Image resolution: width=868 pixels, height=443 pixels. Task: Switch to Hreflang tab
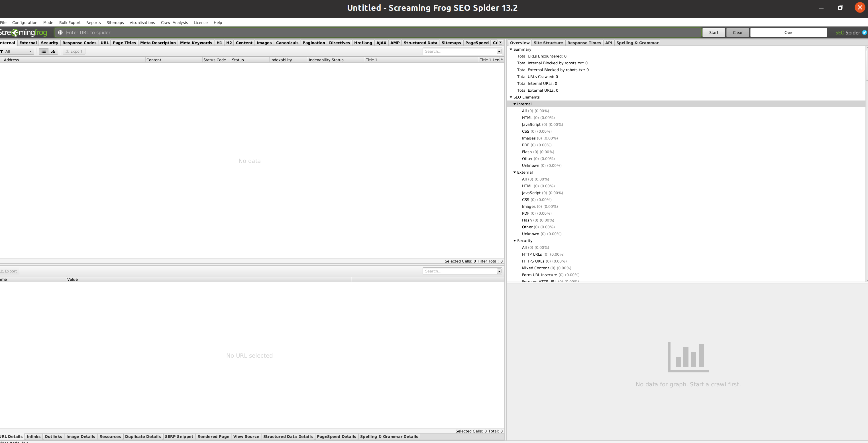point(363,43)
